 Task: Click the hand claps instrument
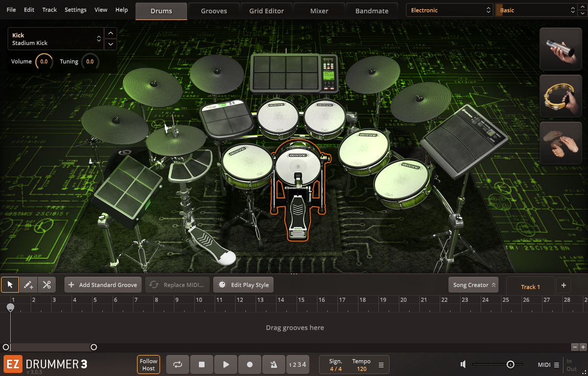point(560,143)
